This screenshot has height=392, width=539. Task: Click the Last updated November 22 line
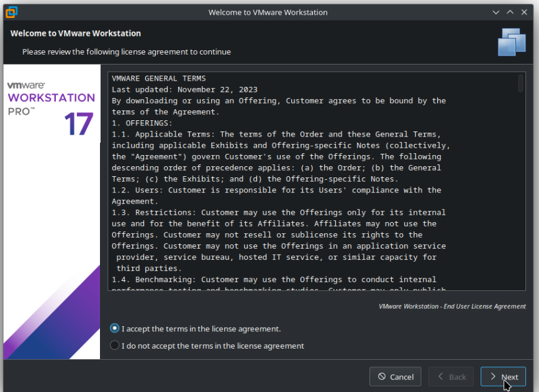184,89
